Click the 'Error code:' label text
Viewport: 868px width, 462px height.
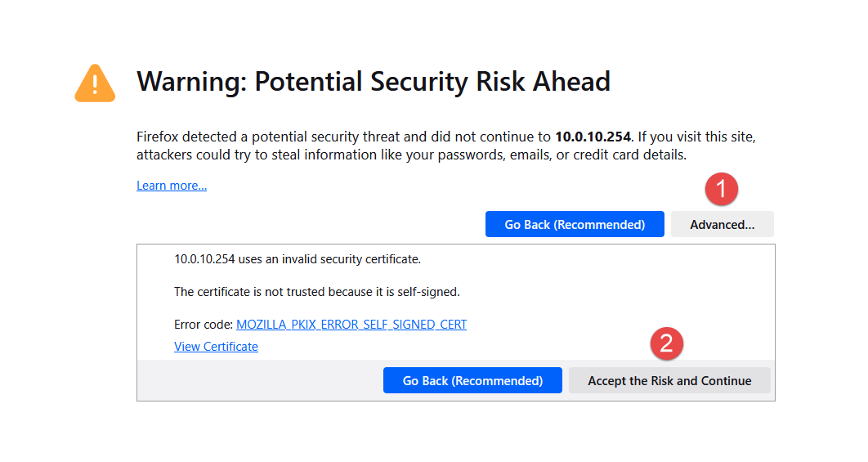pos(204,325)
